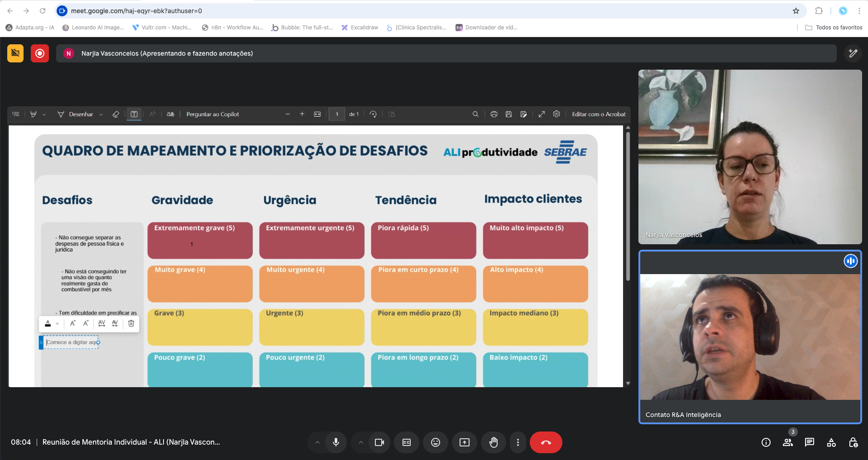Open audio settings chevron beside microphone

click(x=317, y=442)
